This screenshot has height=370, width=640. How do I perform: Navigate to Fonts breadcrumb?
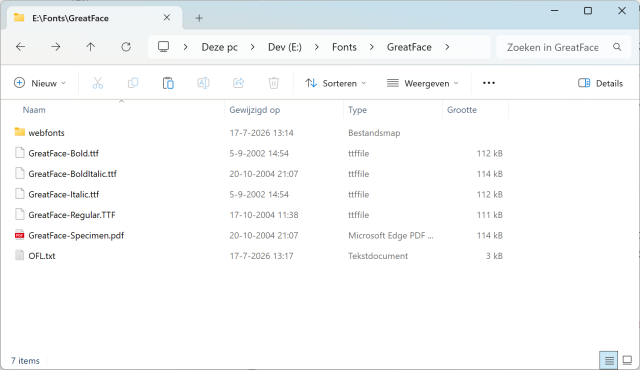(x=344, y=47)
